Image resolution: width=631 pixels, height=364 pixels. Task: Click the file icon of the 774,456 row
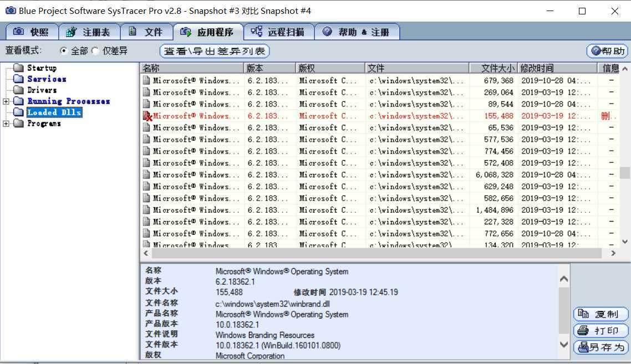(146, 151)
